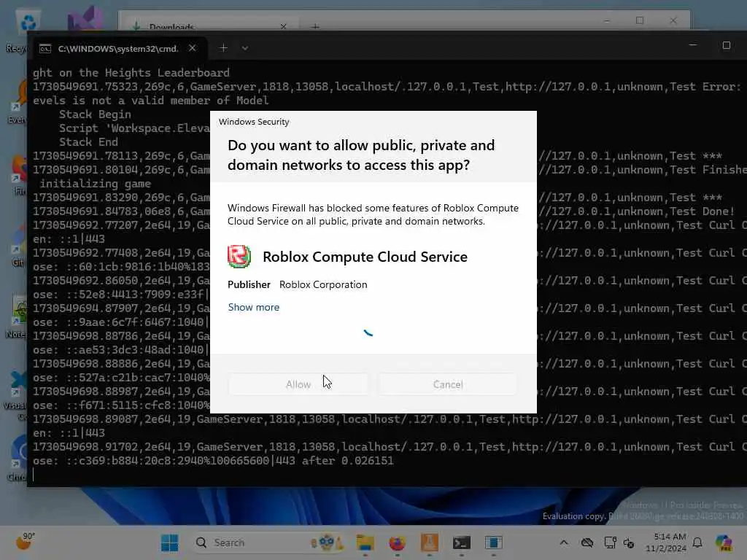The height and width of the screenshot is (560, 747).
Task: Click the Allow button in the firewall dialog
Action: [x=298, y=384]
